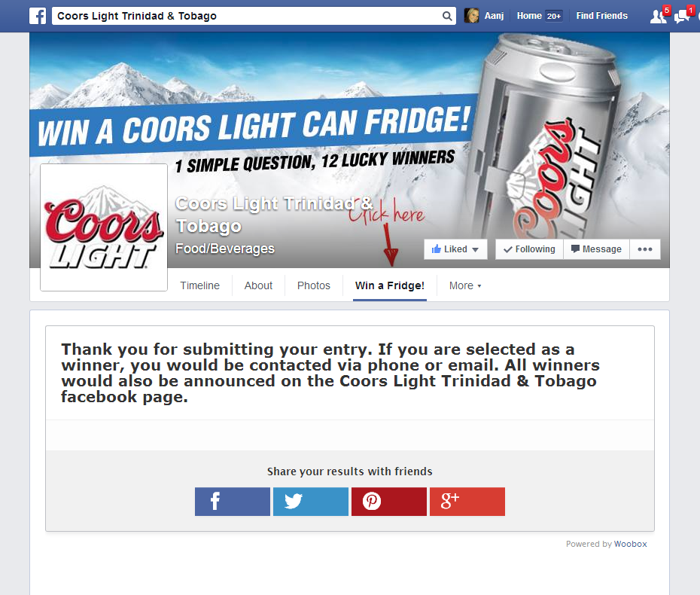
Task: Select the About tab
Action: pos(258,286)
